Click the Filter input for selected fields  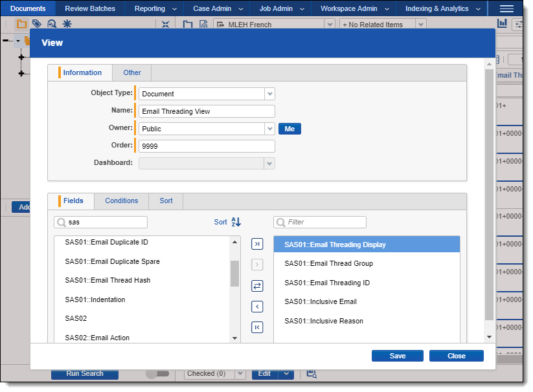coord(320,222)
